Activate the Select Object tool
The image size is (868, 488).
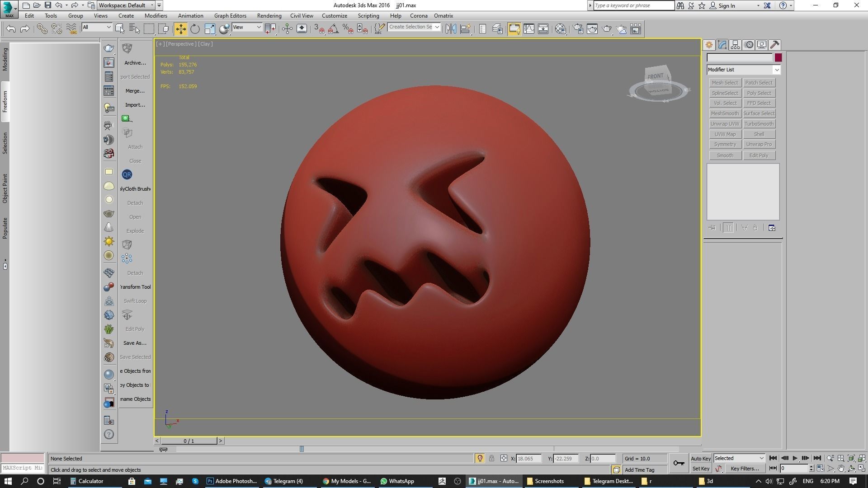[x=120, y=29]
